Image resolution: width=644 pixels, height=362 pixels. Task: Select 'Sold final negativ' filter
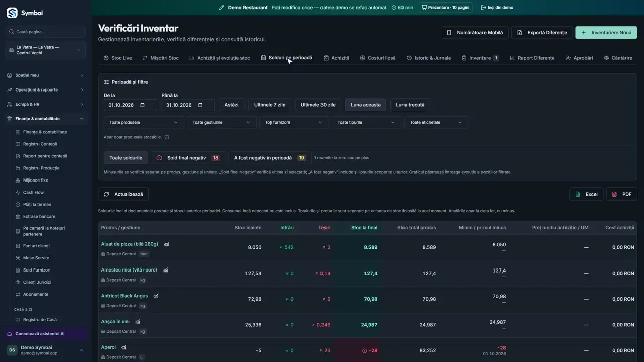point(188,158)
